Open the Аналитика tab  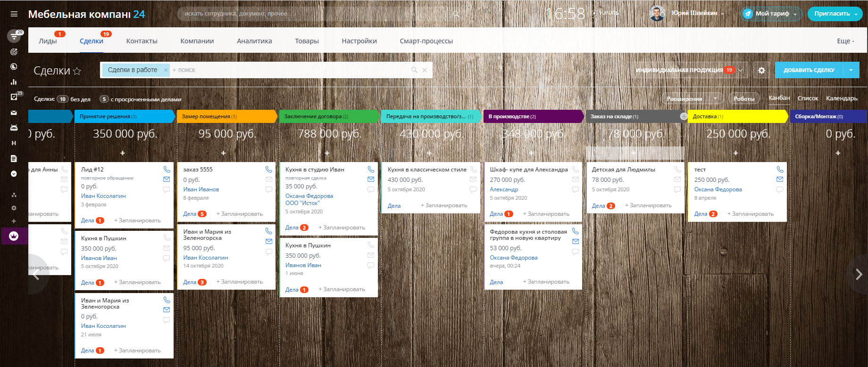coord(254,41)
